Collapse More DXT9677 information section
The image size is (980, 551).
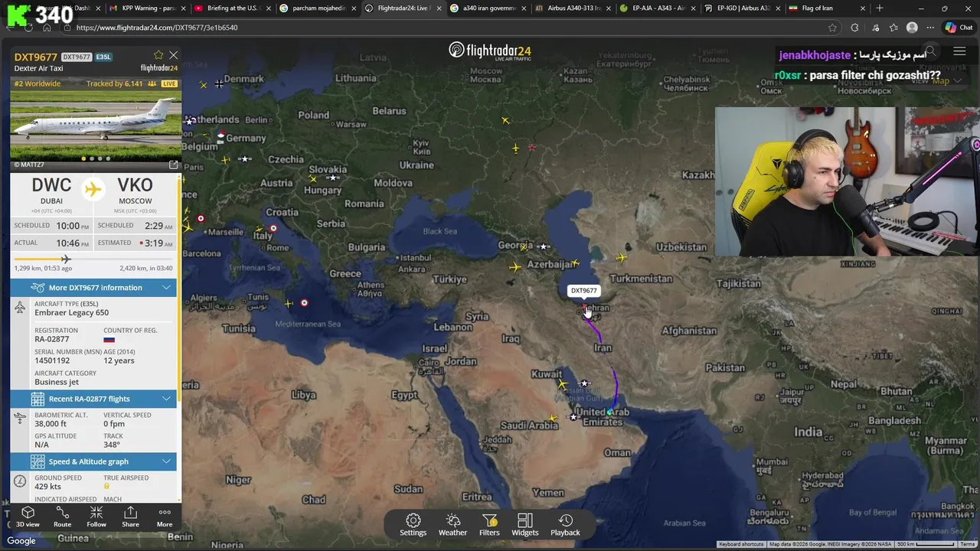pos(93,288)
